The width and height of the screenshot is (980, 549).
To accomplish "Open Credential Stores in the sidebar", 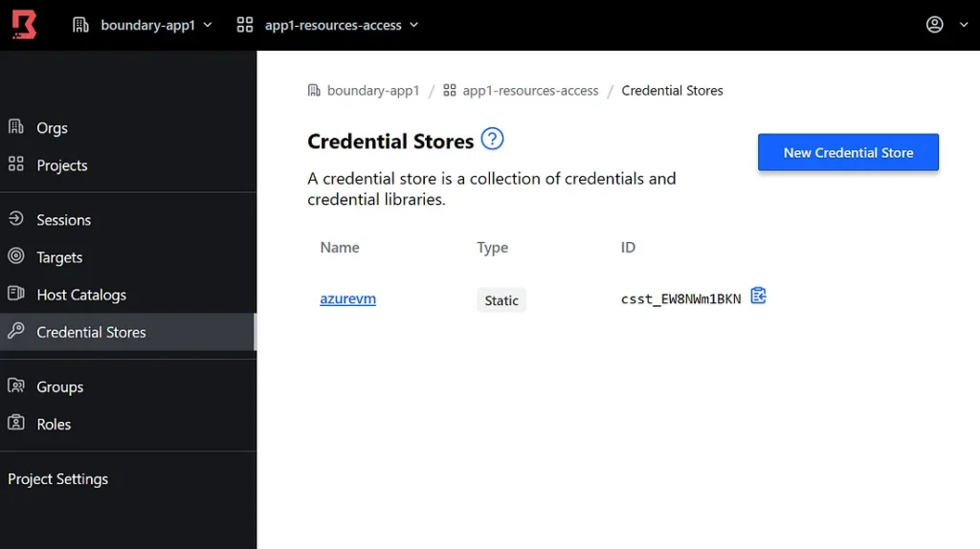I will point(91,332).
